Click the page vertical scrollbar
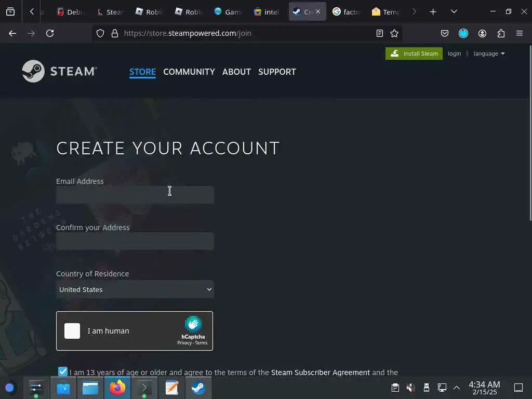The image size is (532, 399). [x=530, y=133]
